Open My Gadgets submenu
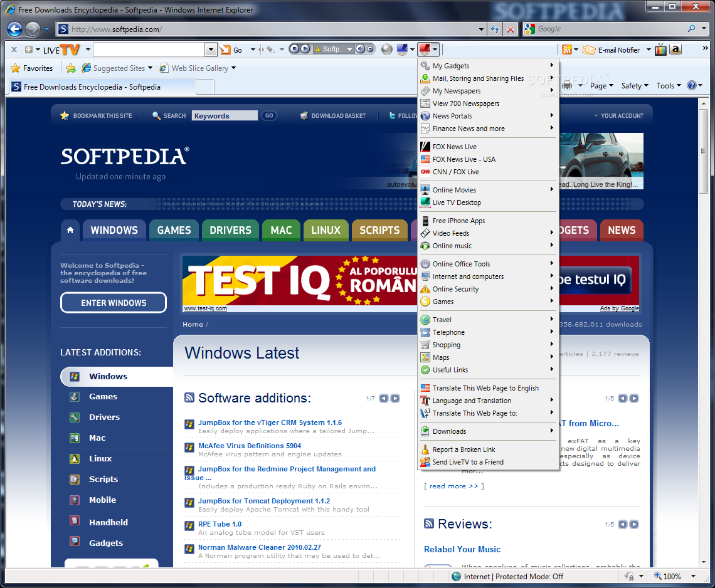The width and height of the screenshot is (715, 588). 487,66
